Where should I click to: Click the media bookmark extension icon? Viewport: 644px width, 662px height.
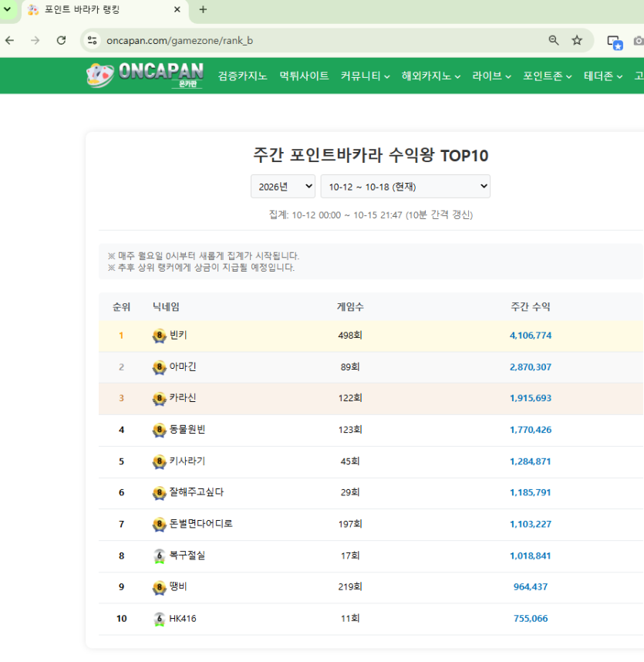(x=615, y=42)
